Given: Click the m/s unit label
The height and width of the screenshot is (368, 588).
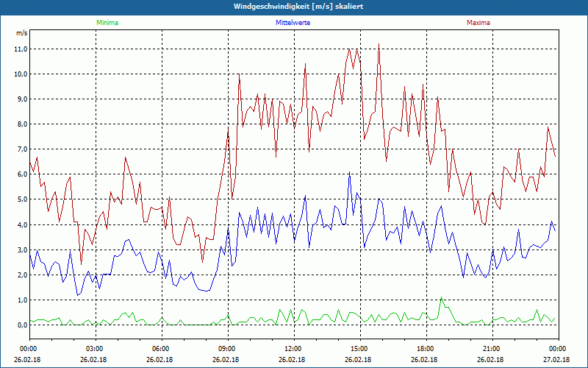Looking at the screenshot, I should point(21,33).
